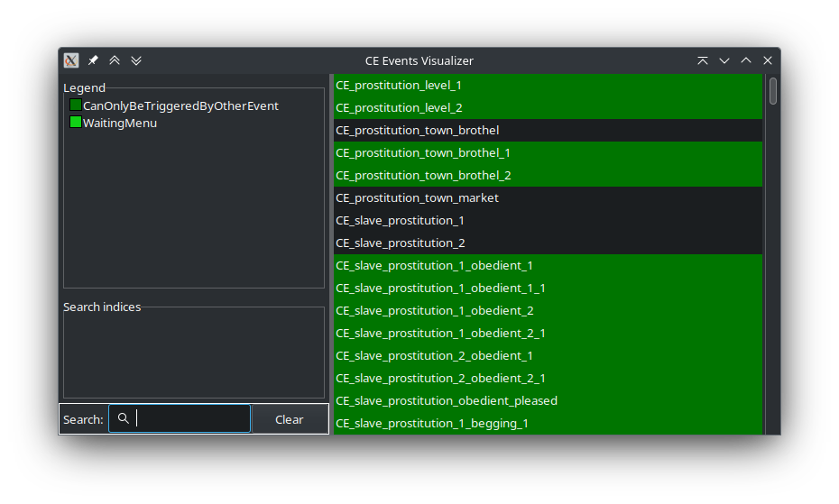Click the X11 application icon in title bar
Screen dimensions: 839x504
[x=71, y=60]
